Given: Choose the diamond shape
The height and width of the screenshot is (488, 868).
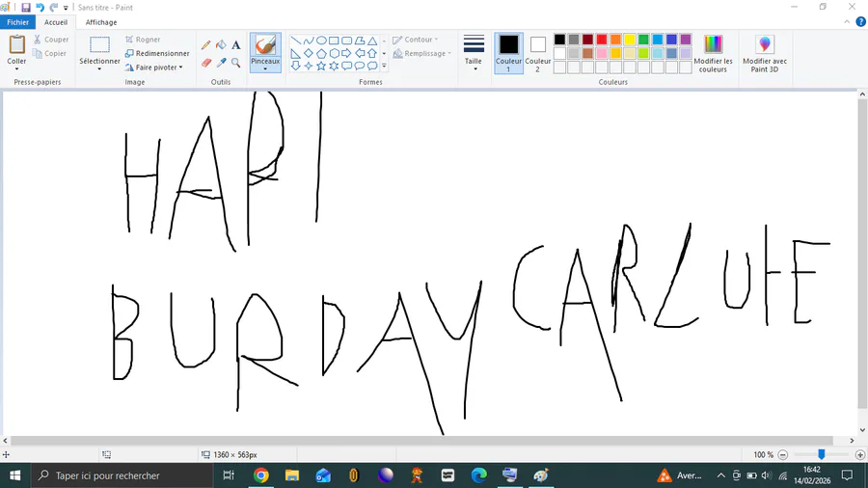Looking at the screenshot, I should 309,53.
